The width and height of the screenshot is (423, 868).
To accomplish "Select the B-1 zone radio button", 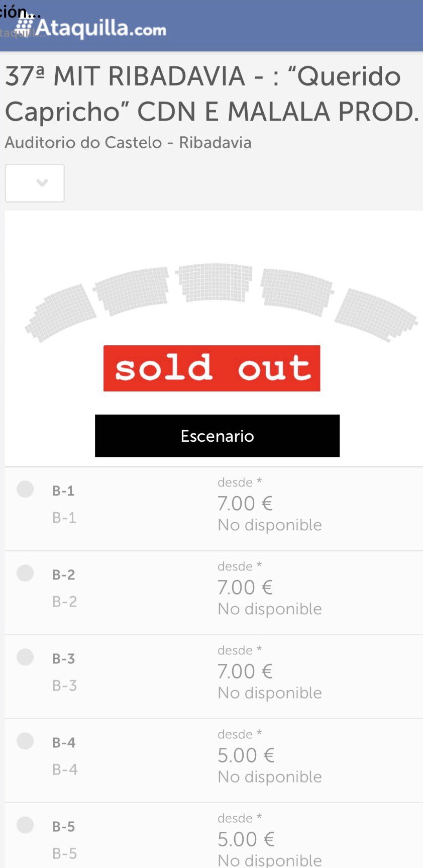I will click(x=25, y=489).
